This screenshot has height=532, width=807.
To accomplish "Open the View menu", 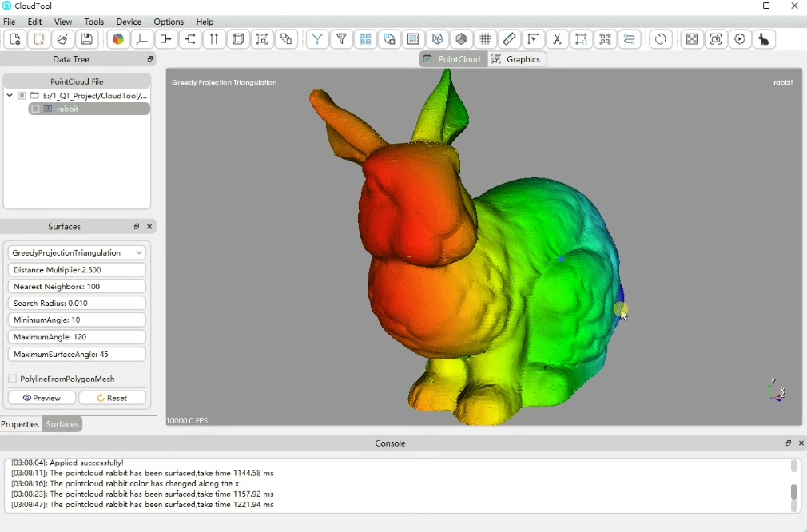I will pyautogui.click(x=63, y=22).
